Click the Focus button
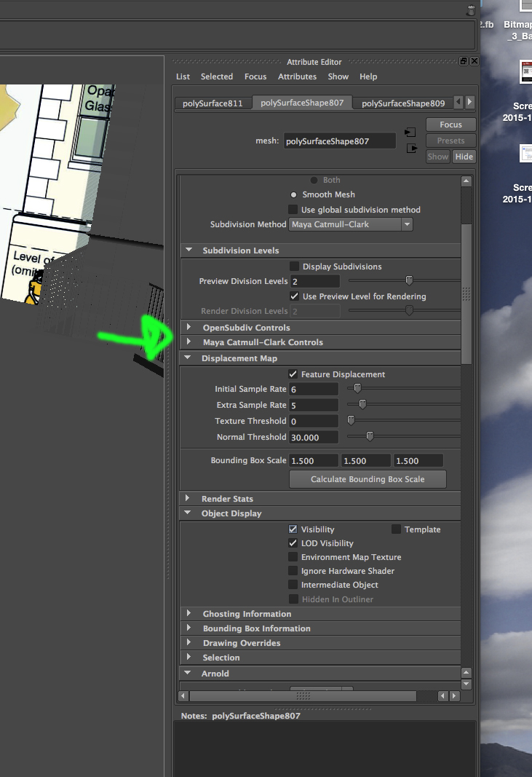532x777 pixels. (x=450, y=125)
